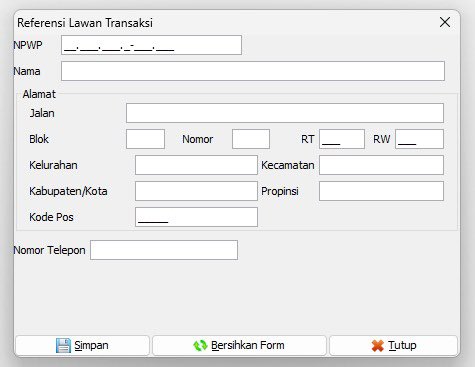Click the green refresh arrows icon
The width and height of the screenshot is (475, 367).
tap(200, 345)
